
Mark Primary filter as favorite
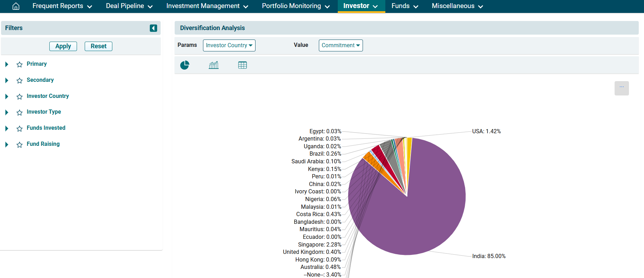coord(20,64)
